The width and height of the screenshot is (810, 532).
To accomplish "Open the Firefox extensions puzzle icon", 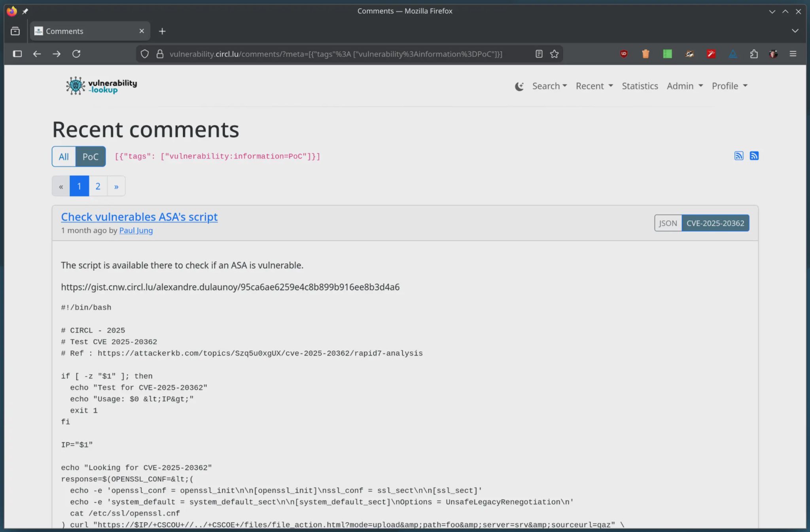I will [x=754, y=54].
